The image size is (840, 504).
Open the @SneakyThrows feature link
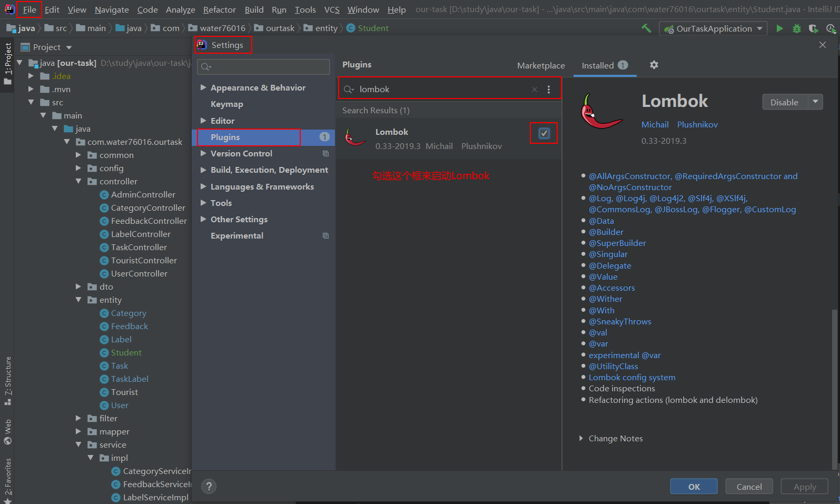tap(620, 322)
